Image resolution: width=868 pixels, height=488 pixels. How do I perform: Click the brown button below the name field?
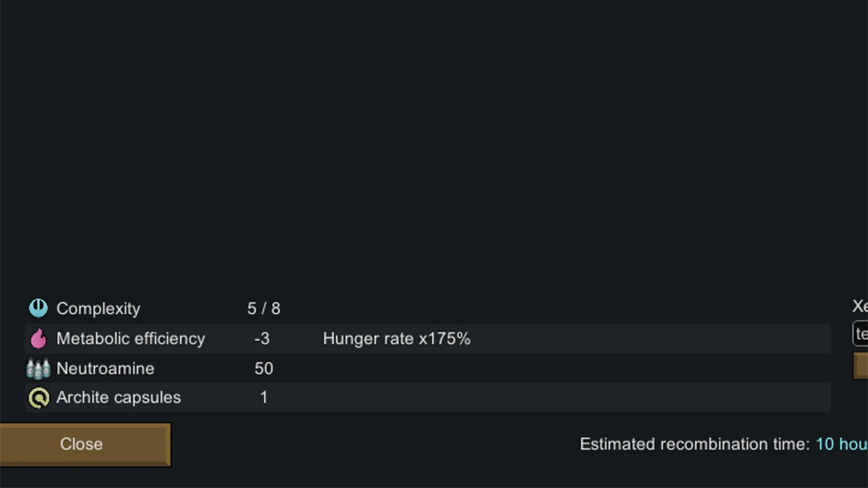coord(861,366)
